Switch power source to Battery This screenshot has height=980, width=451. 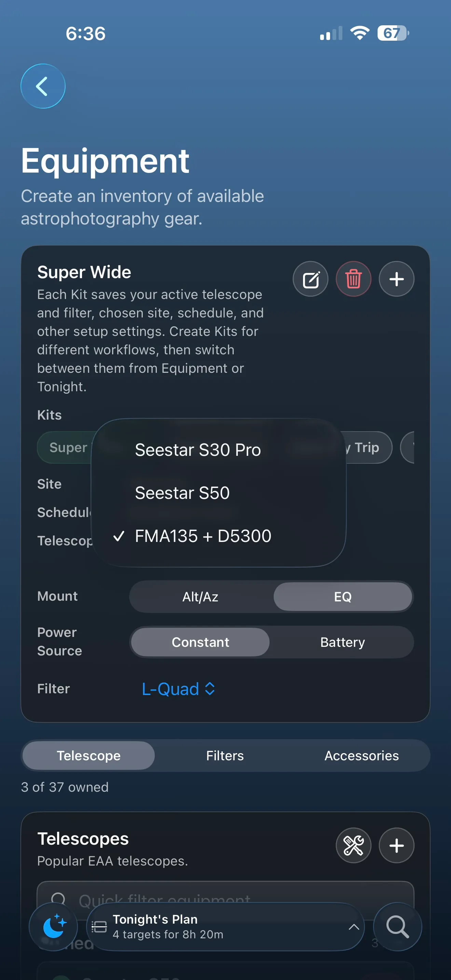coord(343,642)
